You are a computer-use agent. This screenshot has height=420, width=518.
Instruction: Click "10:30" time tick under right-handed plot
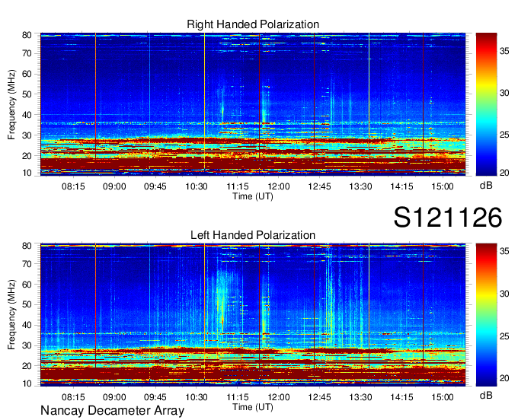197,186
